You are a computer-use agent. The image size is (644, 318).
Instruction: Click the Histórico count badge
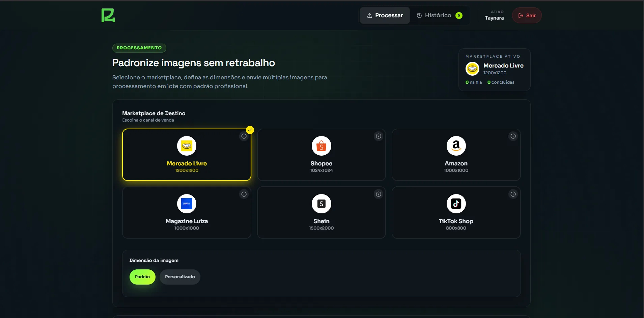tap(459, 16)
